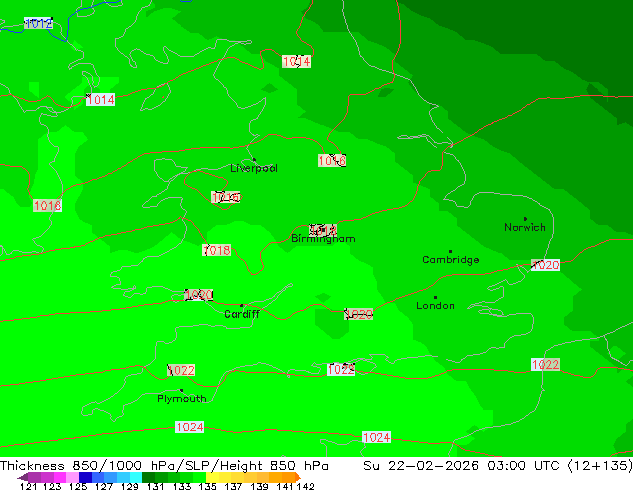Screen dimensions: 634x490
Task: Click the middle 1022 isobar label
Action: point(341,369)
